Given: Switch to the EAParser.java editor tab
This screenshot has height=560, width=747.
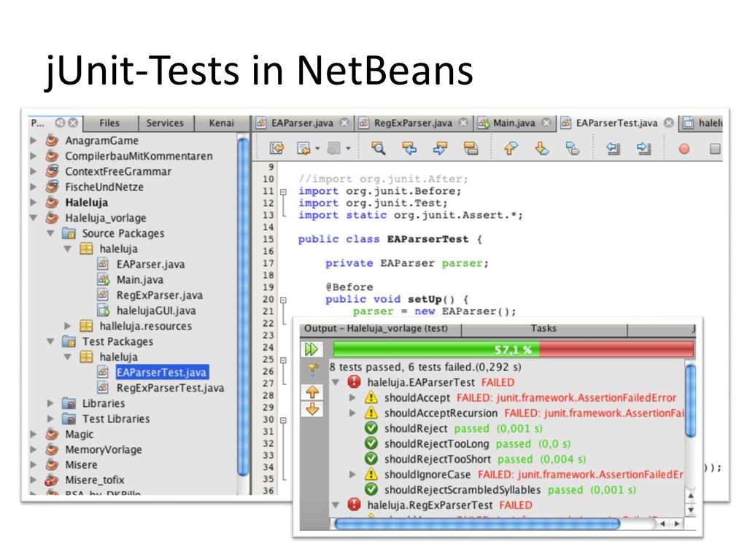Looking at the screenshot, I should click(302, 122).
